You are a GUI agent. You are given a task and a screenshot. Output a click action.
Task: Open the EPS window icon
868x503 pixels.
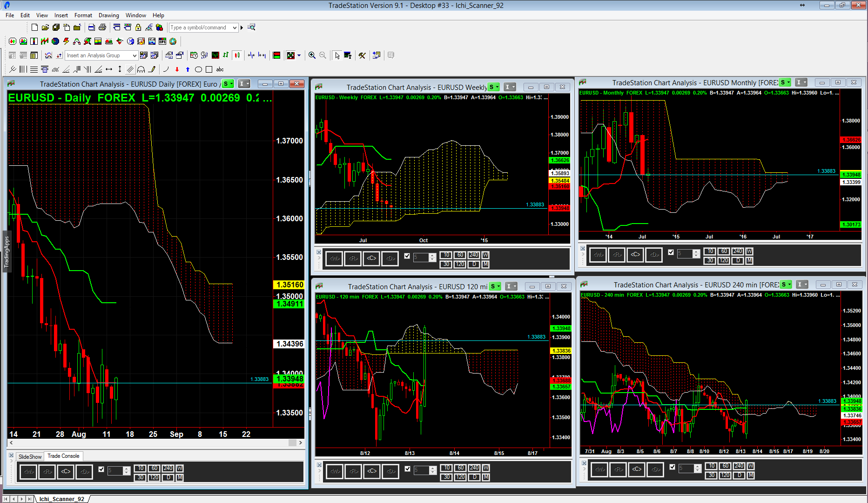click(162, 41)
